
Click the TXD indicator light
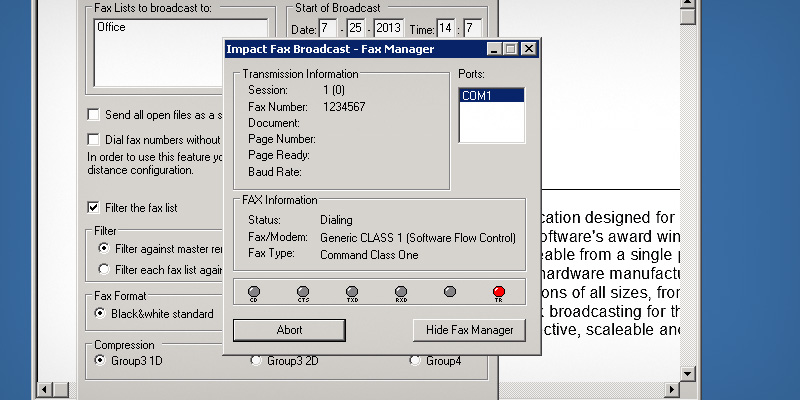tap(352, 291)
